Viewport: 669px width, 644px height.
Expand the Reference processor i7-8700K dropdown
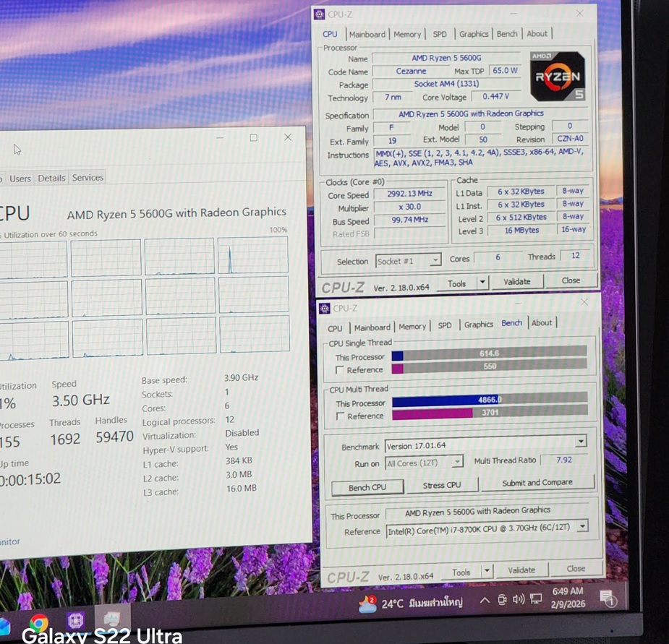click(582, 527)
